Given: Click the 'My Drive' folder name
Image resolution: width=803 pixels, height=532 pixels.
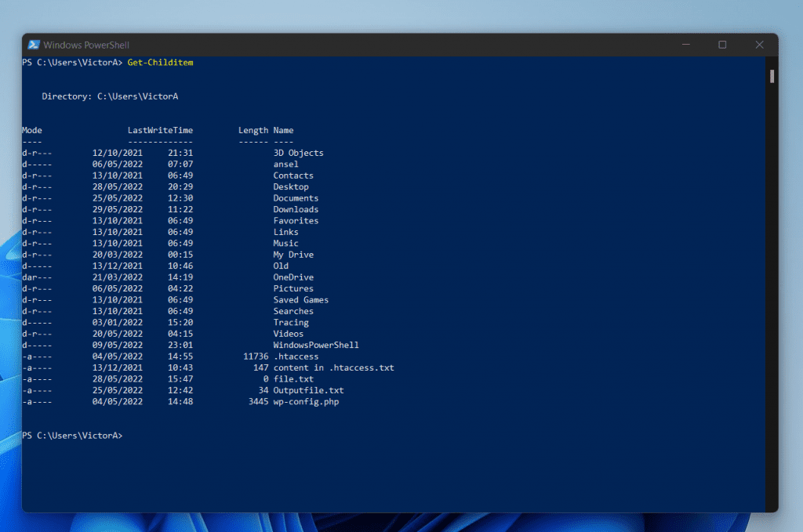Looking at the screenshot, I should (x=293, y=255).
